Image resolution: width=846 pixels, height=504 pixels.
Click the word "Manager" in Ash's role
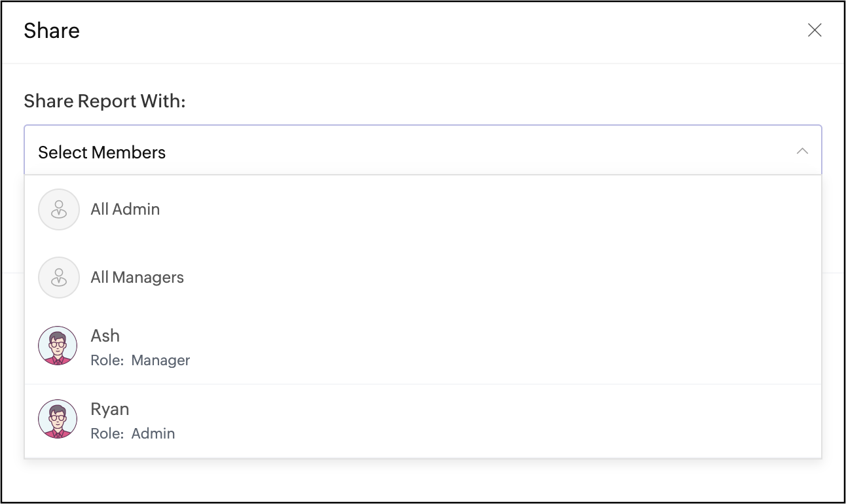tap(160, 361)
